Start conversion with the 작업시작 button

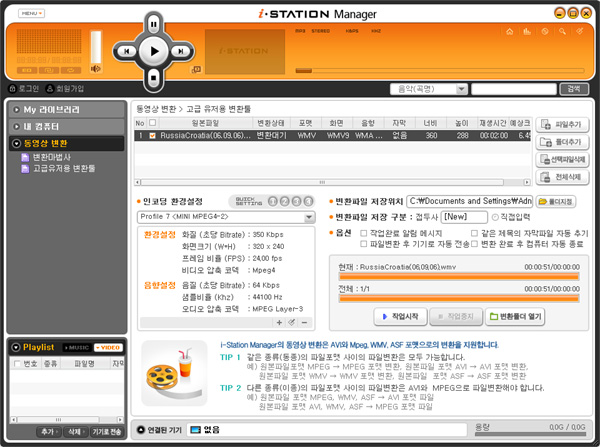tap(400, 316)
